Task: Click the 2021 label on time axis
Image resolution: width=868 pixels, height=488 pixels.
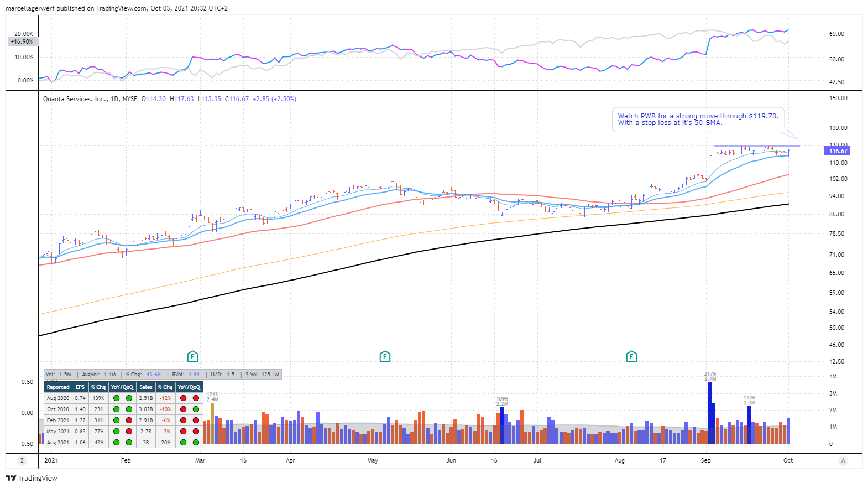Action: (x=51, y=460)
